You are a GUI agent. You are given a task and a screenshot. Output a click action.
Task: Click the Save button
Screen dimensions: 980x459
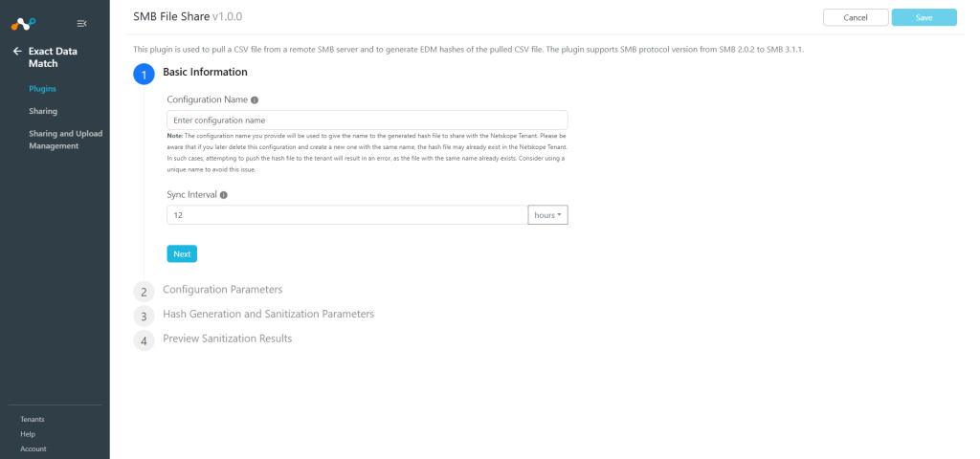point(924,17)
